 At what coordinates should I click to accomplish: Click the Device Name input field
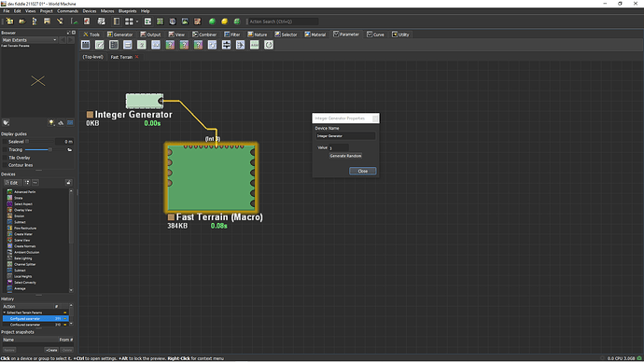point(345,136)
